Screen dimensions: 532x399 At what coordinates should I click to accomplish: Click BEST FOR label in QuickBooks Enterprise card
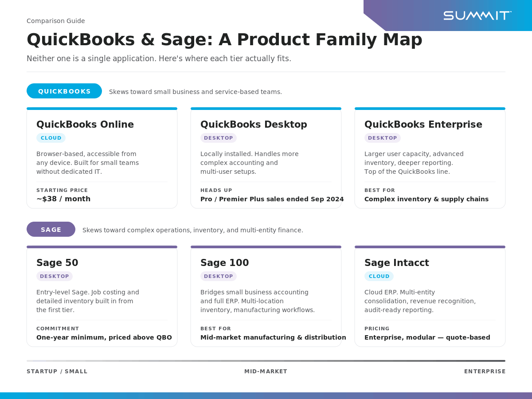[379, 190]
